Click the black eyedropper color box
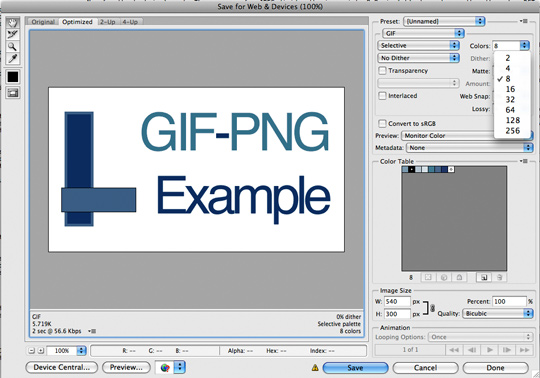This screenshot has width=540, height=378. (x=13, y=77)
